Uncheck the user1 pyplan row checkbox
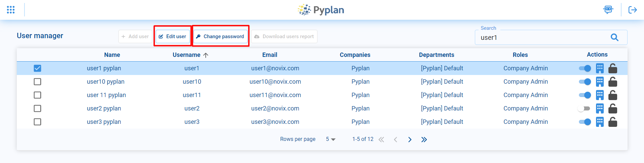The width and height of the screenshot is (644, 163). tap(38, 68)
